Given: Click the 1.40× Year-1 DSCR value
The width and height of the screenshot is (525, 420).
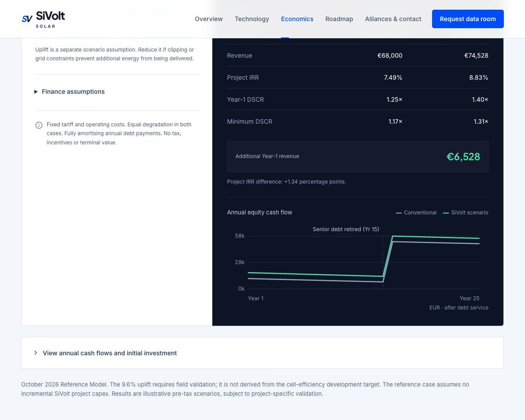Looking at the screenshot, I should click(x=480, y=100).
